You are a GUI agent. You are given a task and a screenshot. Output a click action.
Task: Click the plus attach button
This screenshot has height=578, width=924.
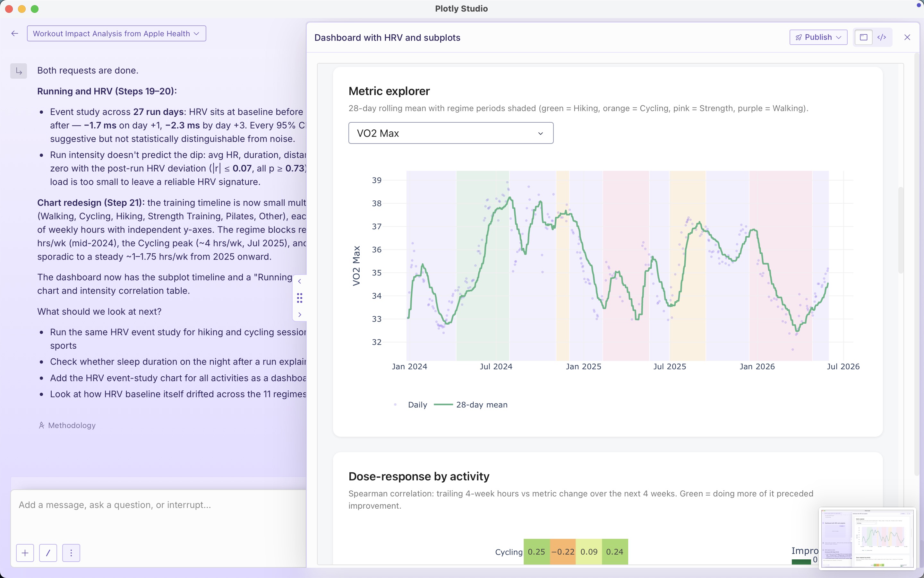(x=25, y=553)
